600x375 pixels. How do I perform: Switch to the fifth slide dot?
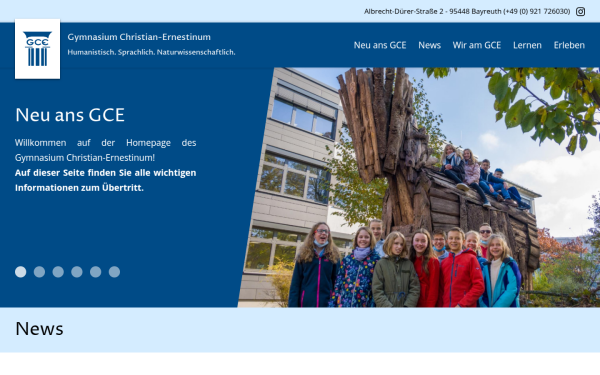pyautogui.click(x=96, y=272)
